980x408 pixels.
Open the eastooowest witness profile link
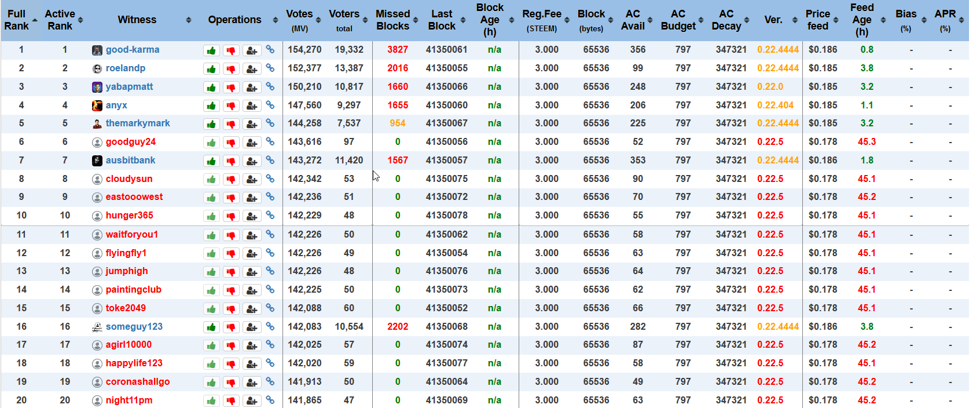(x=134, y=197)
